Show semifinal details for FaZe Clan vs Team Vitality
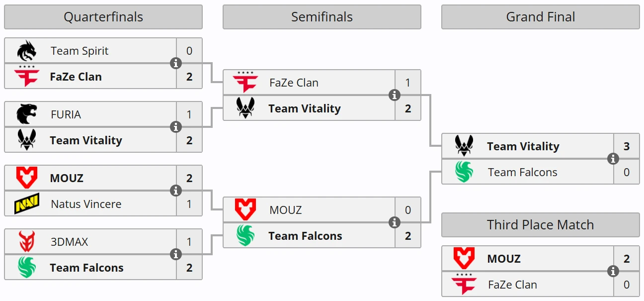The height and width of the screenshot is (301, 644). (395, 96)
